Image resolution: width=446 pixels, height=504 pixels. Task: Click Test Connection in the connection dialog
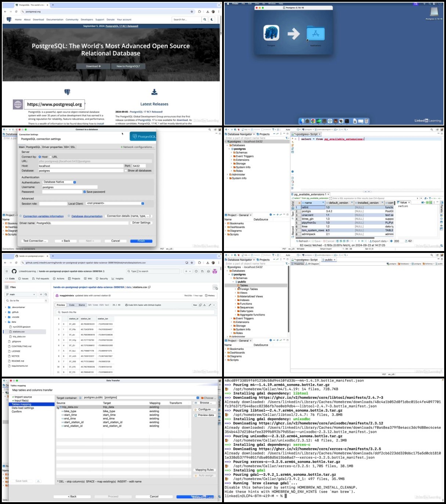click(x=35, y=241)
